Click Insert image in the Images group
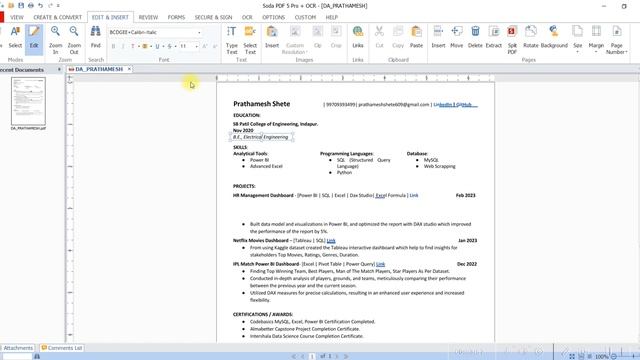640x360 pixels. click(x=272, y=37)
